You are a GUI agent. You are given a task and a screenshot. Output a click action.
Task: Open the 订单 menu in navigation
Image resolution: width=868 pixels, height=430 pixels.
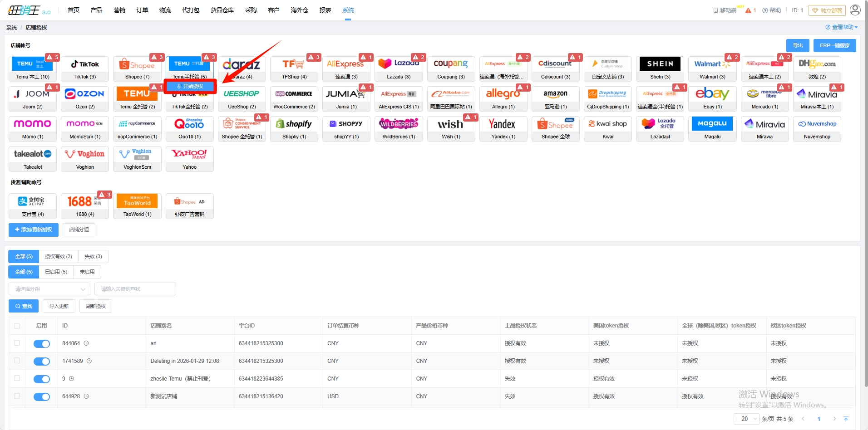coord(142,10)
